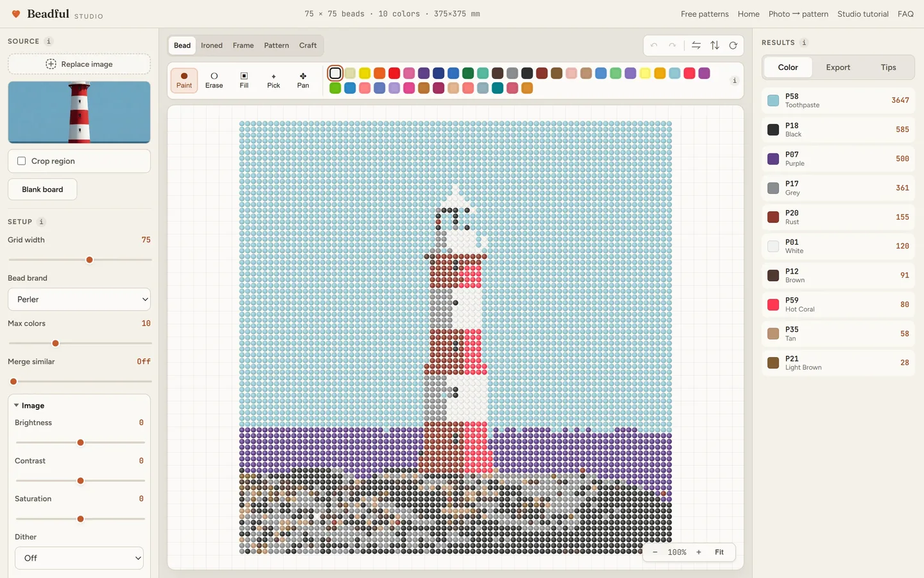
Task: Click the Replace image button
Action: click(x=79, y=64)
